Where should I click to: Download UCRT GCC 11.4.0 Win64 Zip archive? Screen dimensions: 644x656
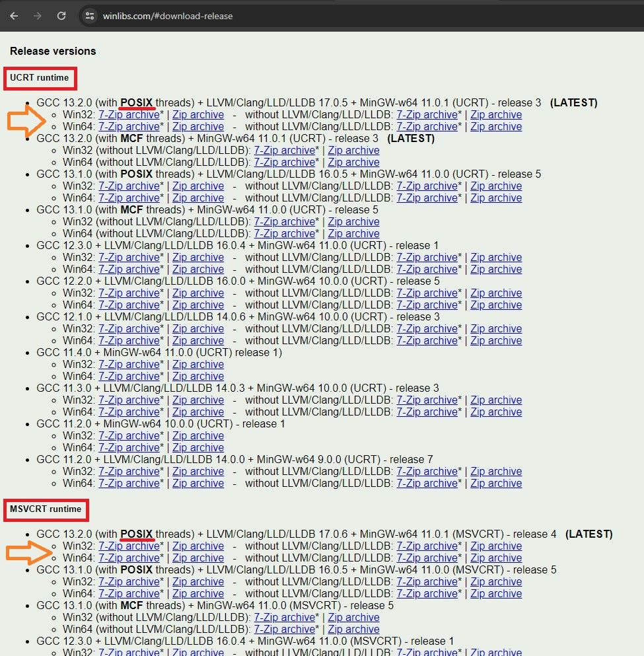click(x=198, y=376)
